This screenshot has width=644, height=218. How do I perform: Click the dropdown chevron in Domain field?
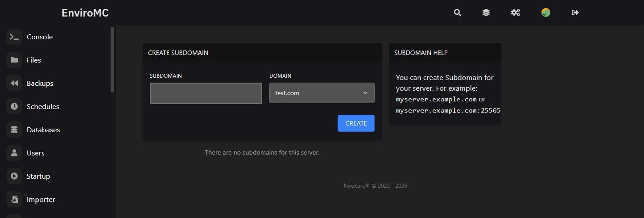point(365,93)
